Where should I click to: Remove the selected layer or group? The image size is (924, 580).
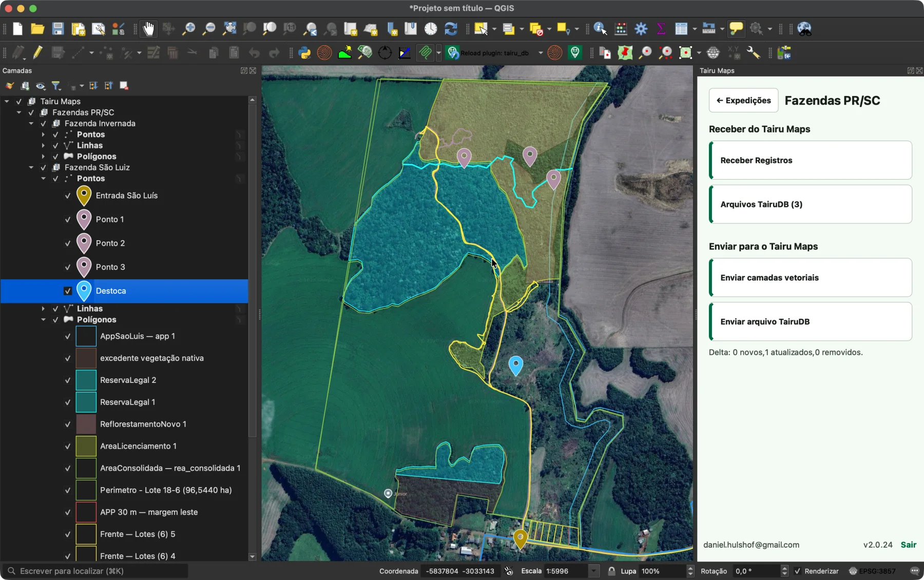click(124, 86)
